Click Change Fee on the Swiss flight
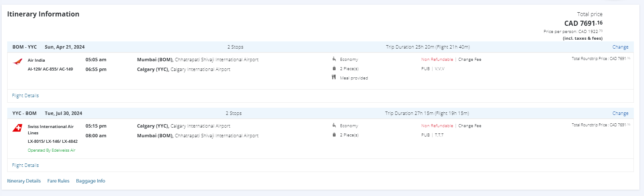Viewport: 644px width, 196px height. [x=469, y=126]
